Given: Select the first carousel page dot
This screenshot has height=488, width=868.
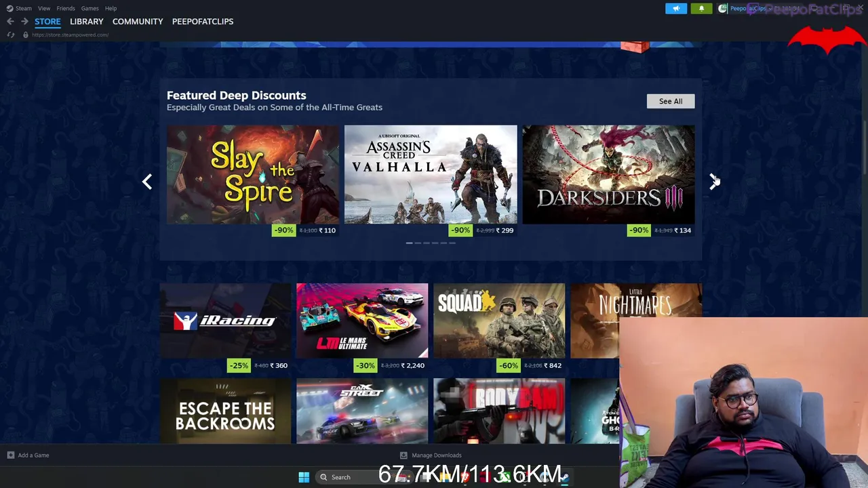Looking at the screenshot, I should (409, 243).
